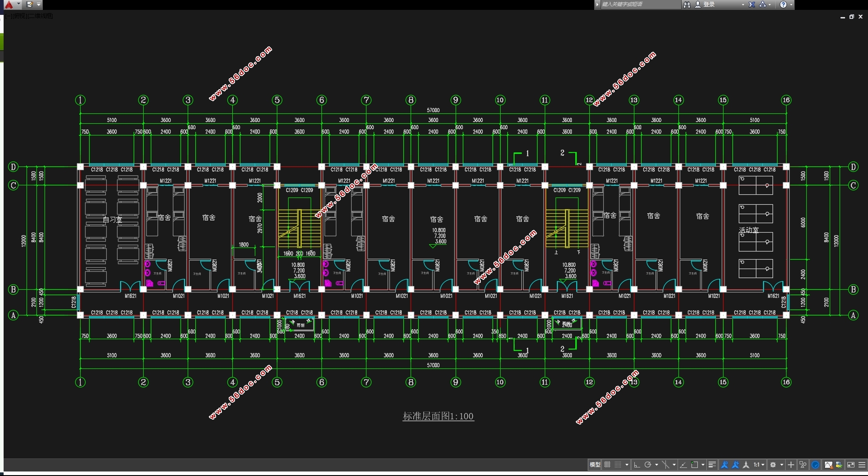Toggle ortho mode restriction
Image resolution: width=868 pixels, height=476 pixels.
click(x=637, y=465)
